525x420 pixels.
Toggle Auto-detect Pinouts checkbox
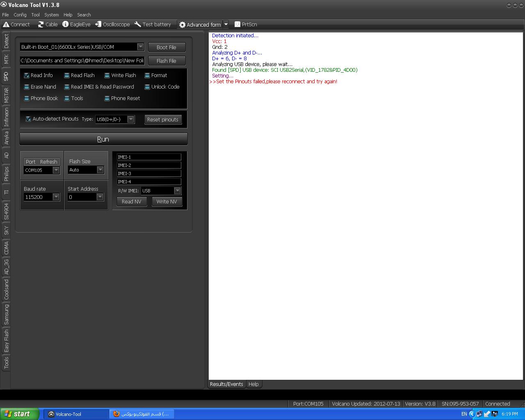tap(28, 119)
